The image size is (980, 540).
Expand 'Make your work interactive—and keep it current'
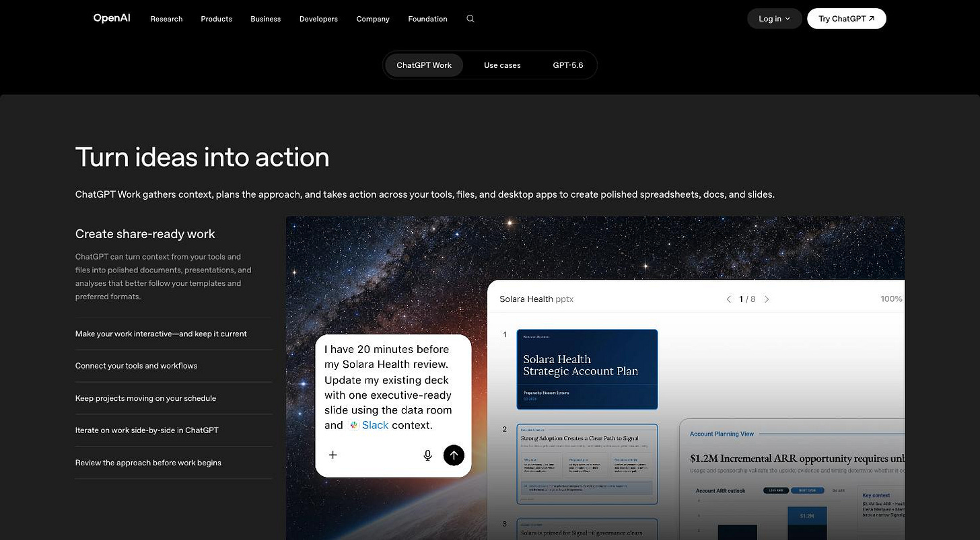click(174, 334)
